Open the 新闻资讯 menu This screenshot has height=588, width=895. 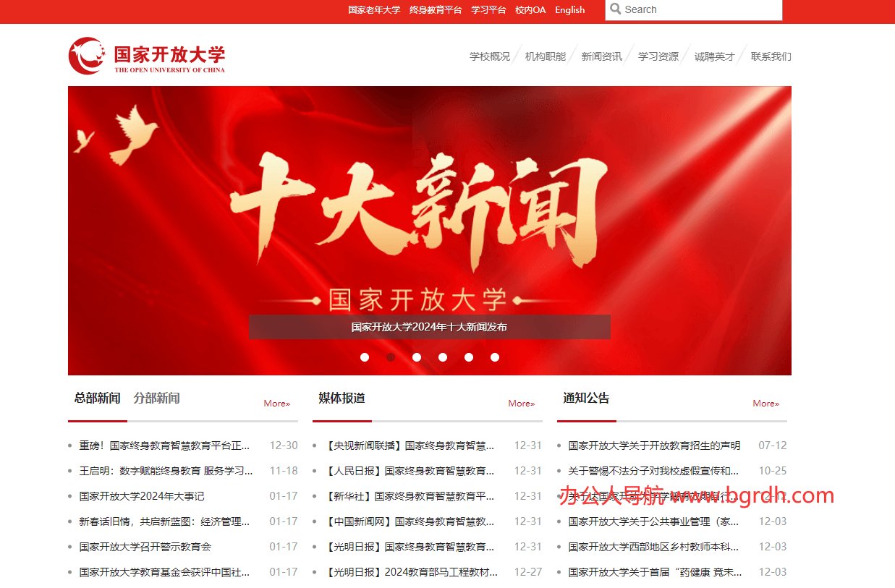point(601,56)
